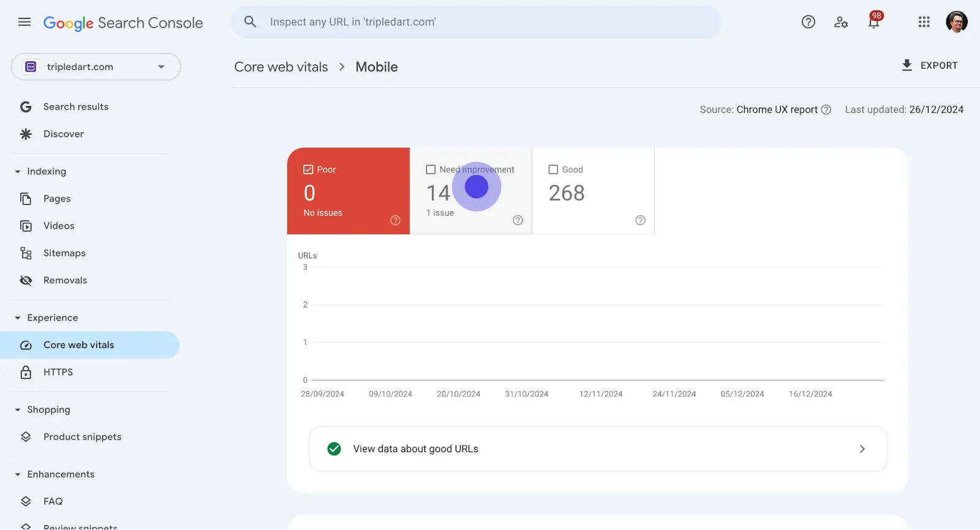Click info icon beside Chrome UX report

826,110
